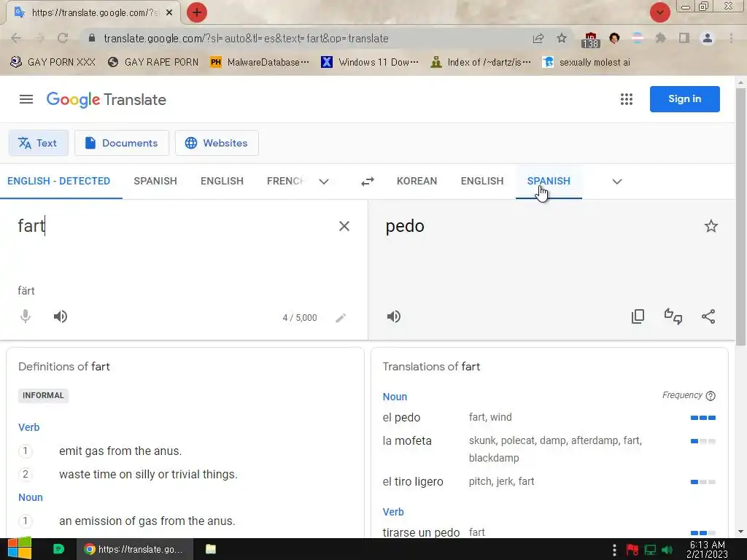Start voice input with microphone

(x=26, y=316)
